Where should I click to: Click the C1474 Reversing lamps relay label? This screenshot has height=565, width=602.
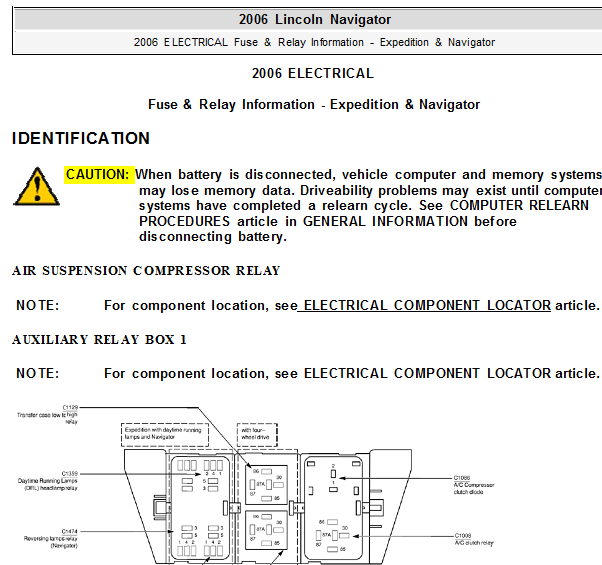click(x=51, y=539)
